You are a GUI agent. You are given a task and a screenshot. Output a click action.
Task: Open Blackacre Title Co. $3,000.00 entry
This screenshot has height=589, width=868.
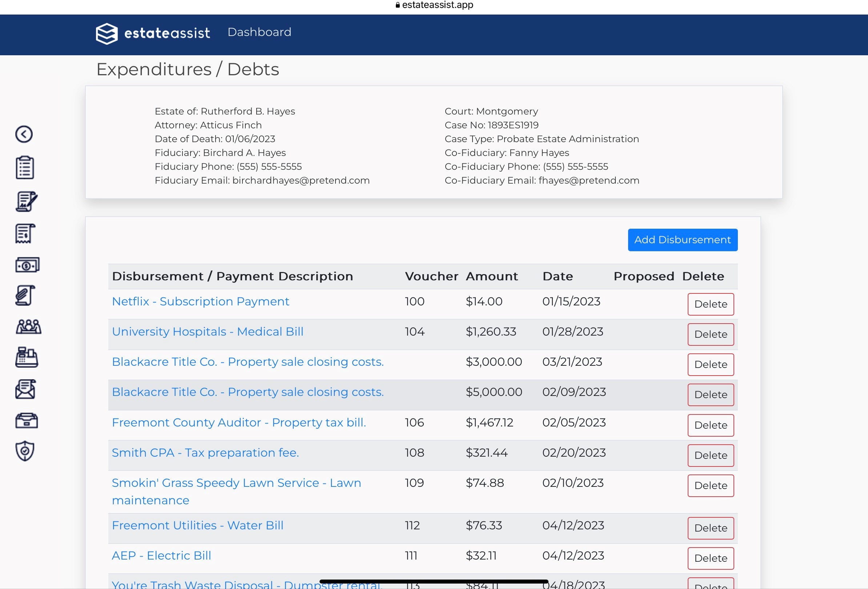(248, 362)
